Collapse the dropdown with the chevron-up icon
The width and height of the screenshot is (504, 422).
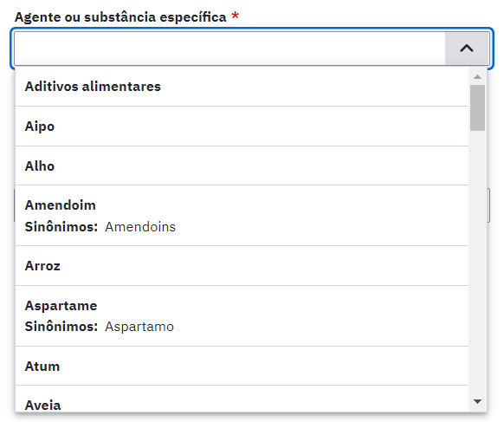click(467, 49)
